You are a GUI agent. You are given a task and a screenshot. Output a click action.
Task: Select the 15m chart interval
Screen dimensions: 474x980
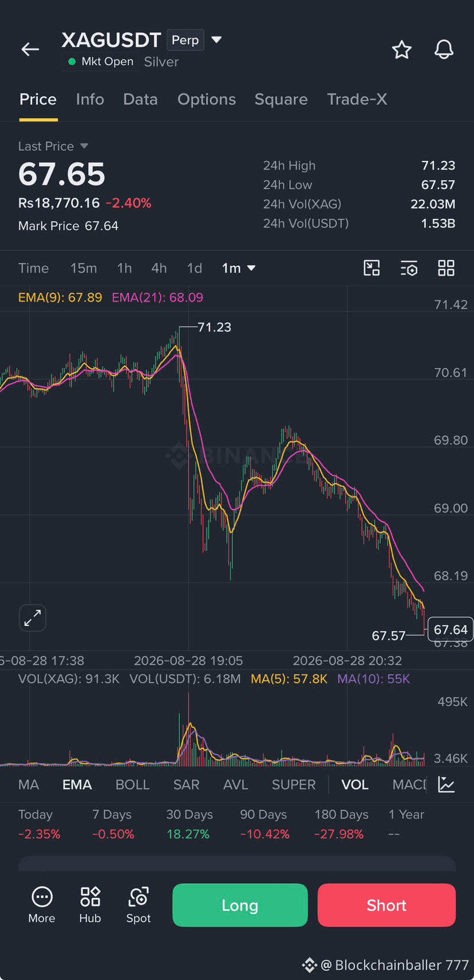[84, 268]
